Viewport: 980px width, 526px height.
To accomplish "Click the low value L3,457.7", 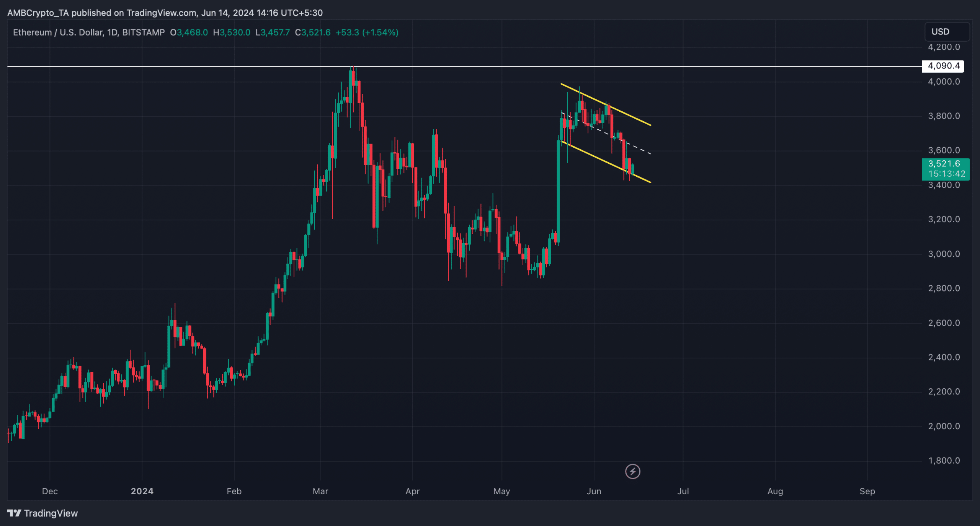I will tap(273, 33).
